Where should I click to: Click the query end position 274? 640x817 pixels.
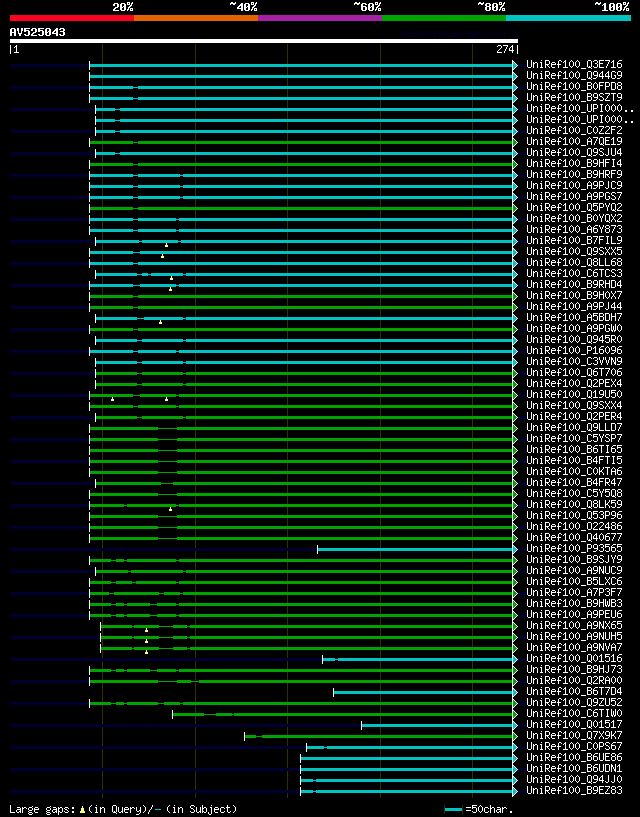click(505, 49)
